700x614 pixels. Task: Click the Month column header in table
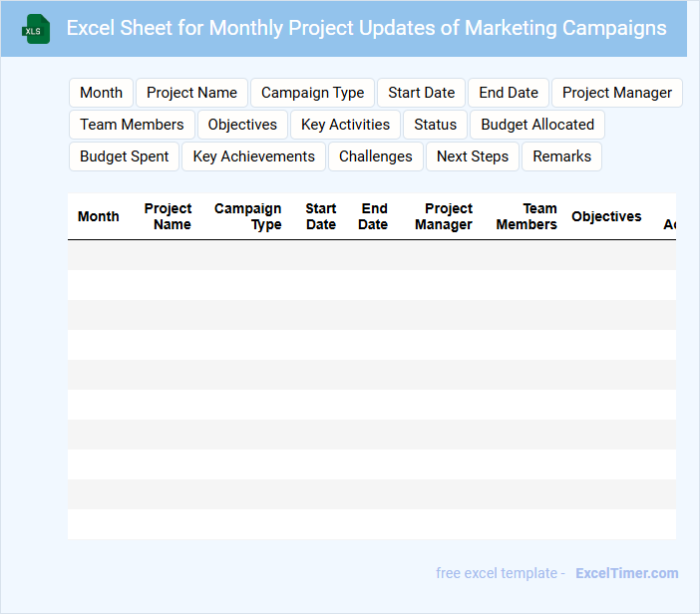point(98,216)
